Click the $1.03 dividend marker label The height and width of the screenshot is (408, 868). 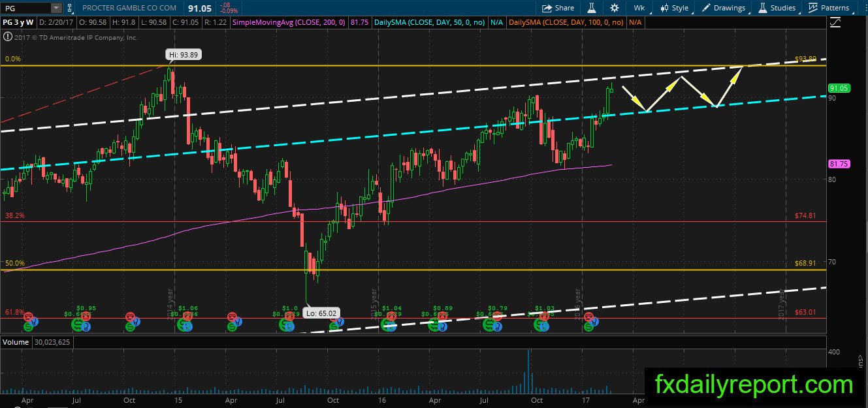coord(544,307)
